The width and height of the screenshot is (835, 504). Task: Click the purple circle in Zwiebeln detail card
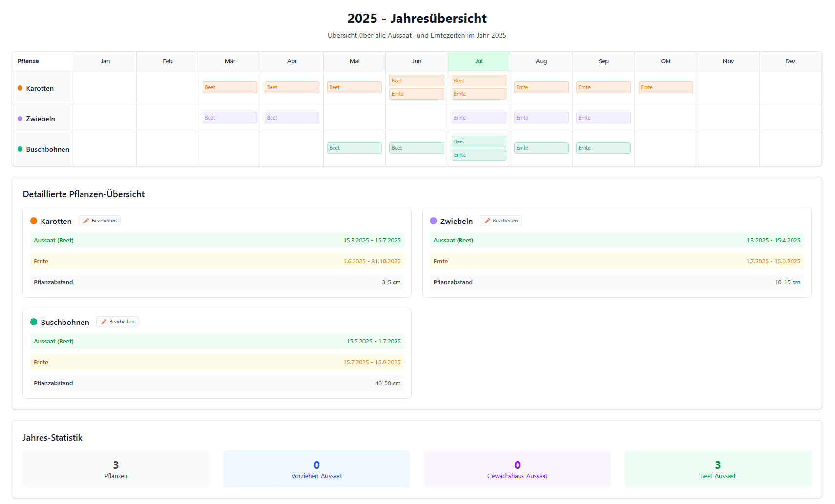(x=433, y=221)
